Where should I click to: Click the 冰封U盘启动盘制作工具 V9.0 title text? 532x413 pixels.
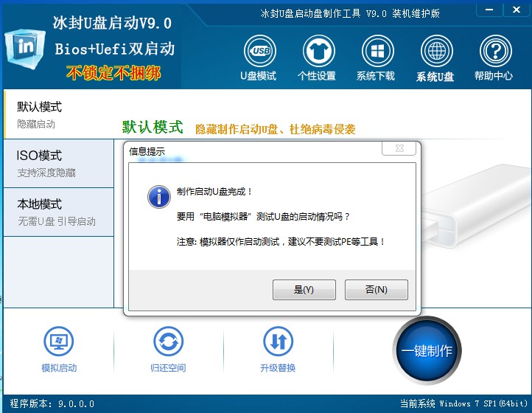(x=350, y=13)
